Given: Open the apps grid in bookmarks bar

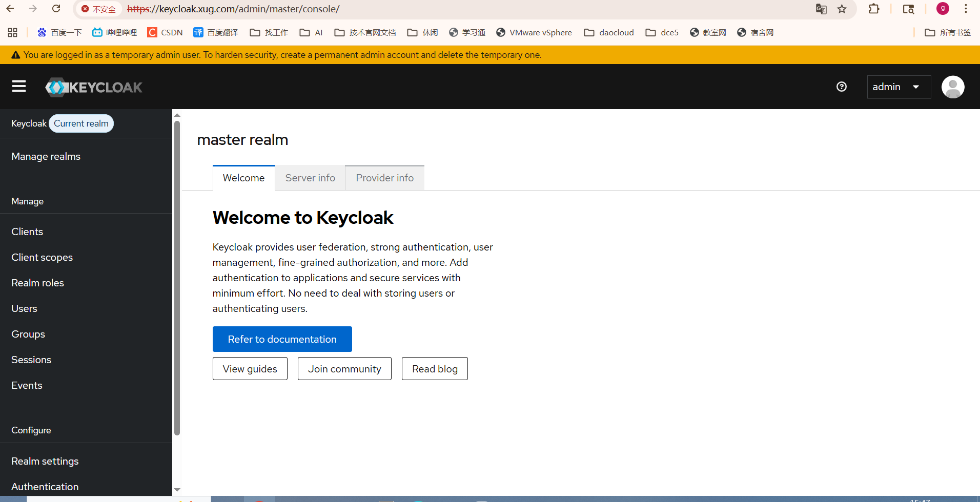Looking at the screenshot, I should (x=13, y=32).
